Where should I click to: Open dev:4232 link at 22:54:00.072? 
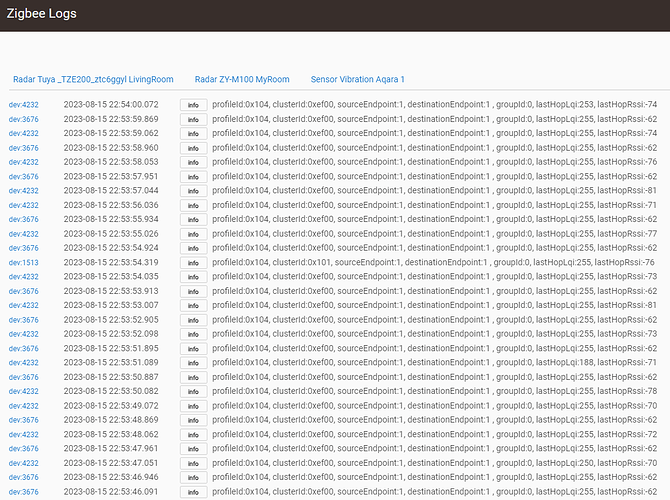click(x=24, y=105)
